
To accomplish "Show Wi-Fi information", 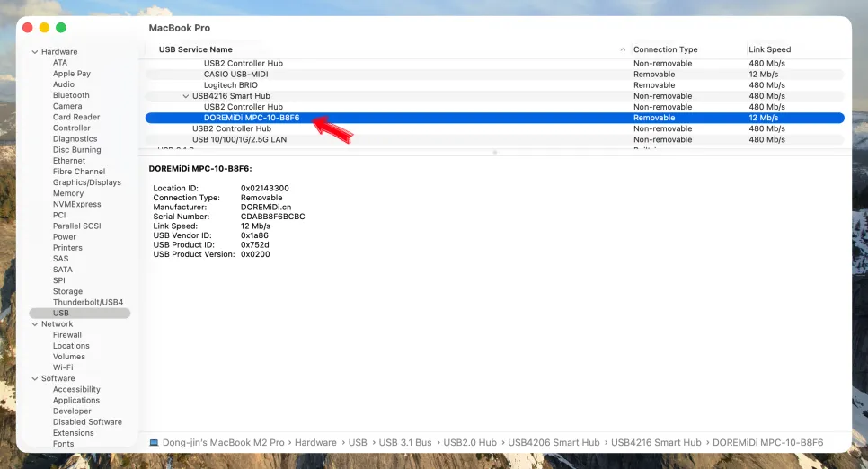I will pyautogui.click(x=63, y=367).
